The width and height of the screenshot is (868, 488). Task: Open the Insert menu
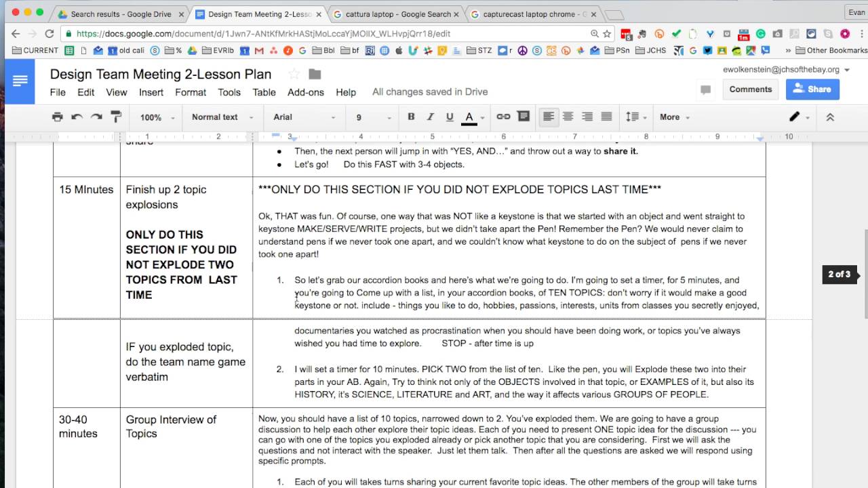(151, 92)
